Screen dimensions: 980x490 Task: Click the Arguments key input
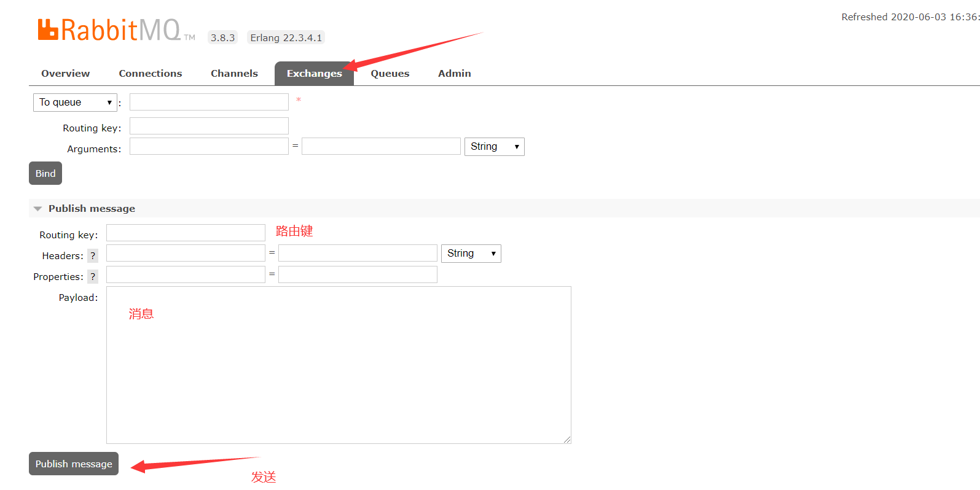point(209,146)
